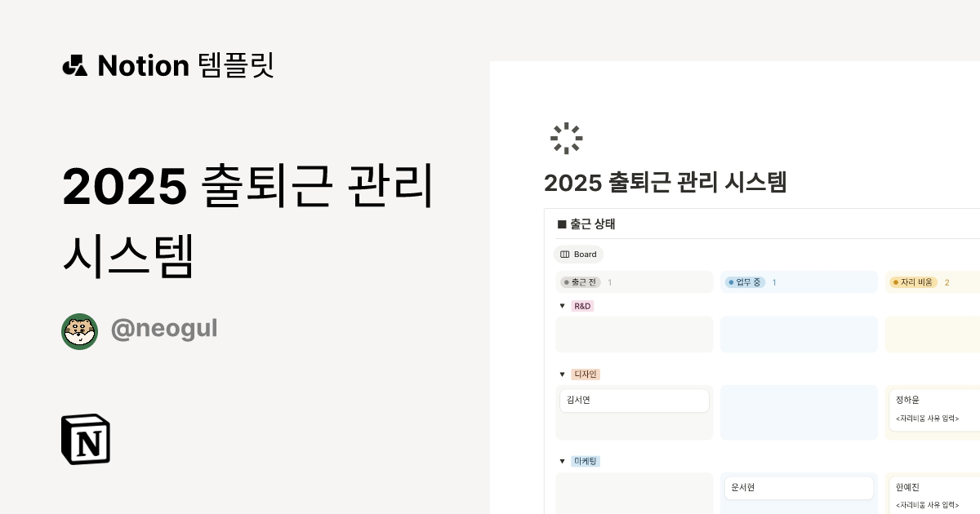This screenshot has height=514, width=980.
Task: Open the 김서연 card
Action: tap(634, 401)
